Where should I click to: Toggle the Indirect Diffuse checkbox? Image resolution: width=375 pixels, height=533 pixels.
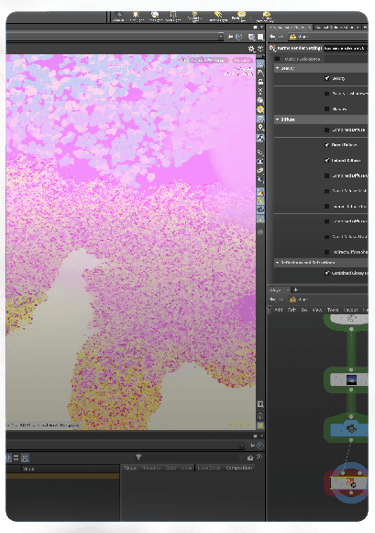click(x=327, y=160)
